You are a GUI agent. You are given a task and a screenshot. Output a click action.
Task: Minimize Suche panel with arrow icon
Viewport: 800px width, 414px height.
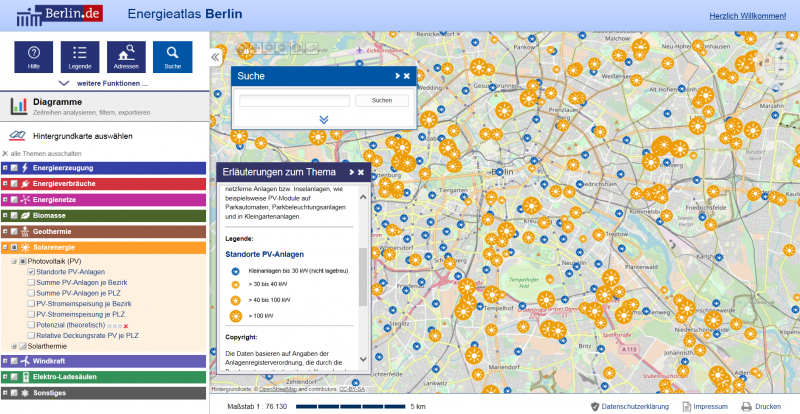tap(397, 76)
